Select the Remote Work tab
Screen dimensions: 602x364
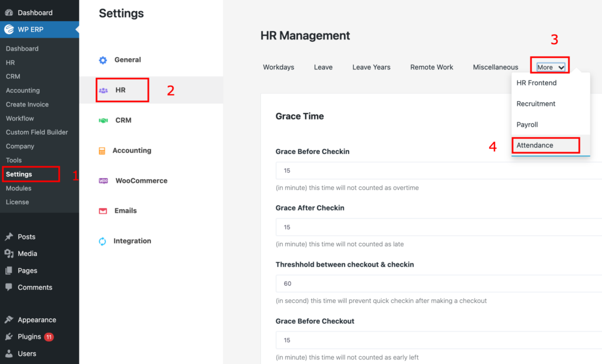432,67
